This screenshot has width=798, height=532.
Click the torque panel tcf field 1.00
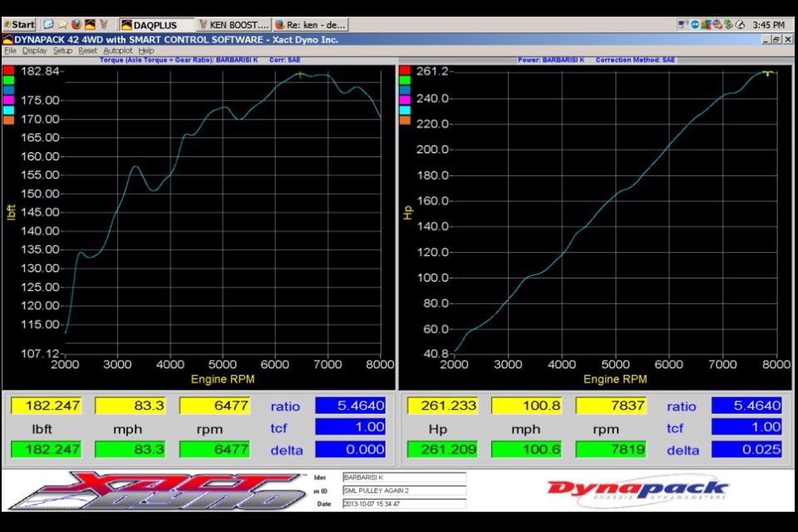[350, 427]
